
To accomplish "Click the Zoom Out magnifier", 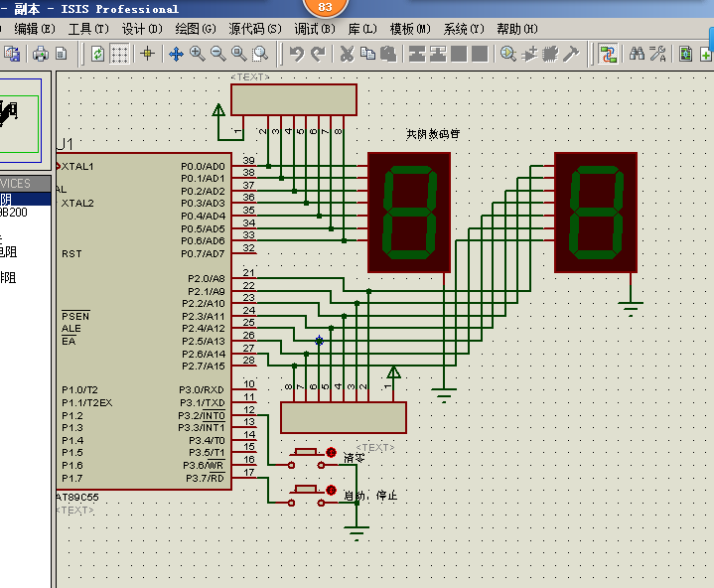I will [x=218, y=54].
